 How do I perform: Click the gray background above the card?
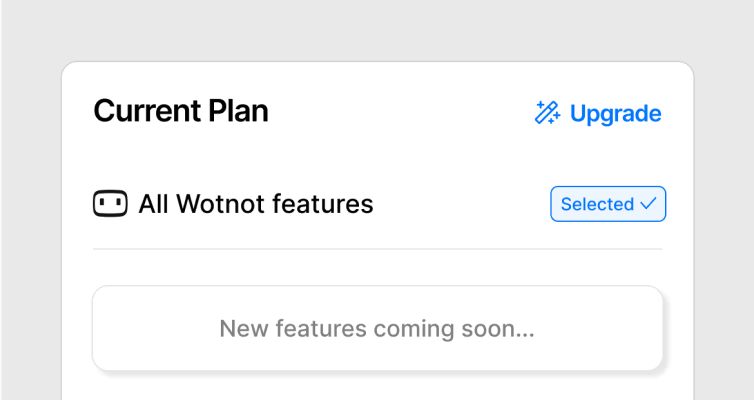(377, 30)
